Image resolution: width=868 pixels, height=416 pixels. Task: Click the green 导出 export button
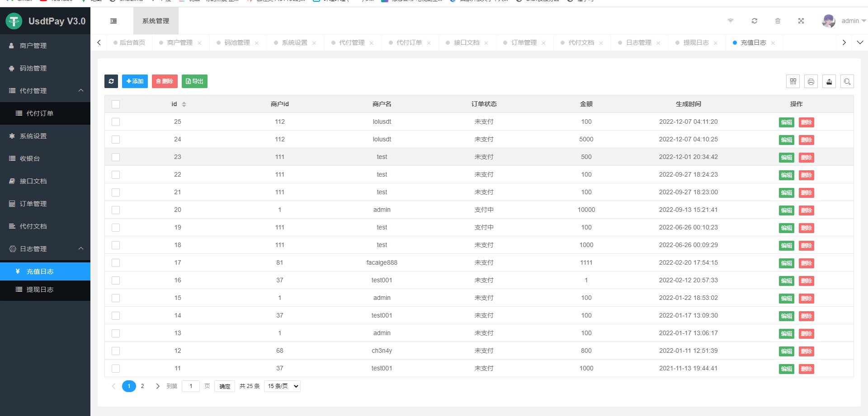pyautogui.click(x=194, y=81)
